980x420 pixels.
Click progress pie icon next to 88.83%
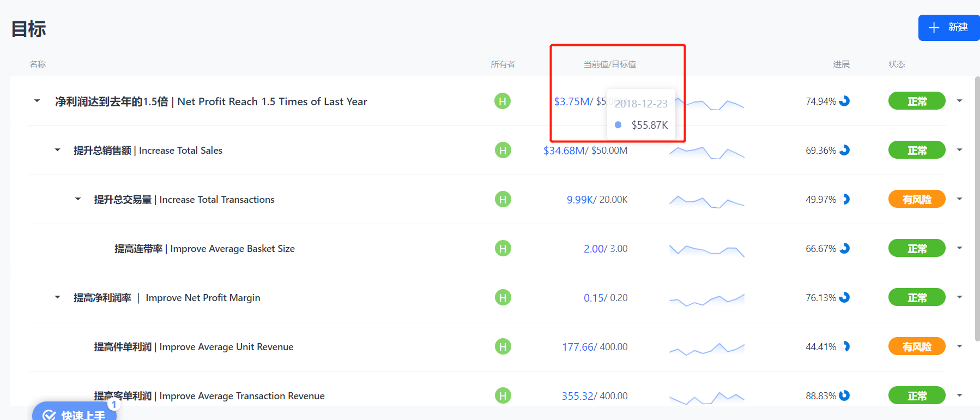coord(844,395)
